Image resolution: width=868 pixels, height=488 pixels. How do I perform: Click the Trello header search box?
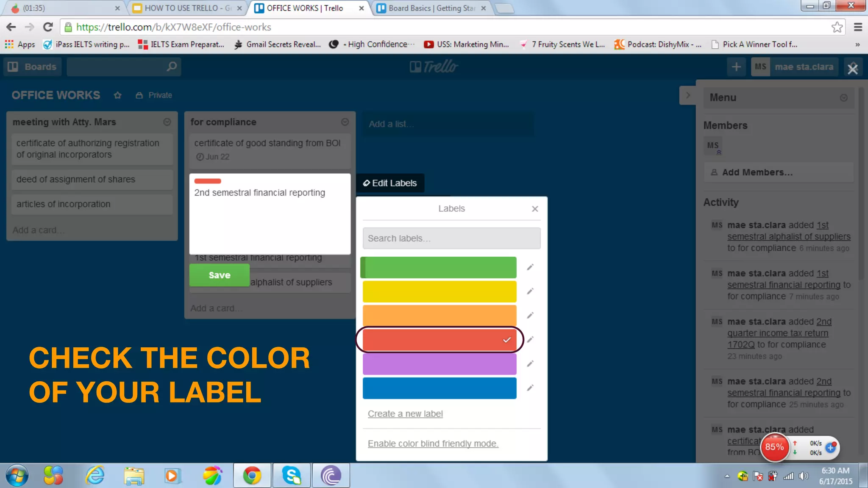[124, 67]
